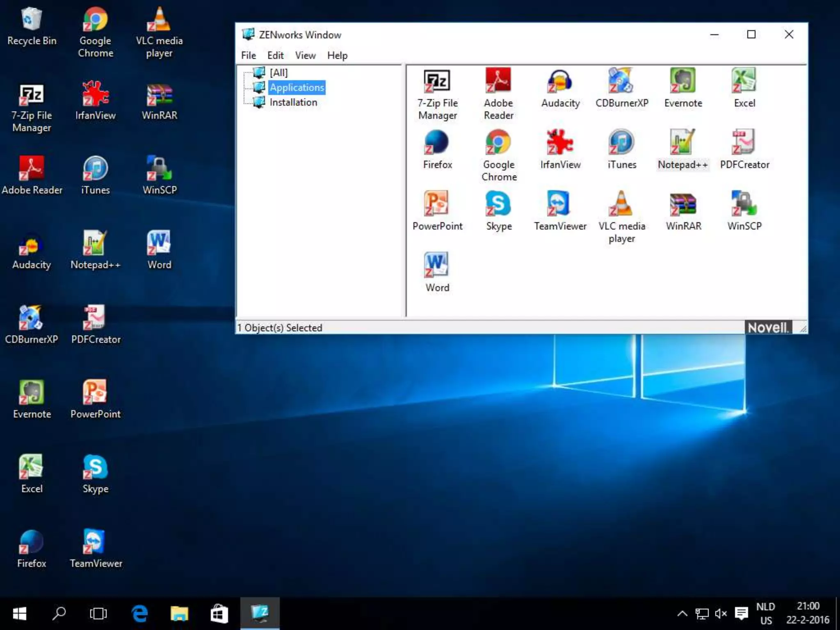Select the Installation tree folder

click(293, 102)
